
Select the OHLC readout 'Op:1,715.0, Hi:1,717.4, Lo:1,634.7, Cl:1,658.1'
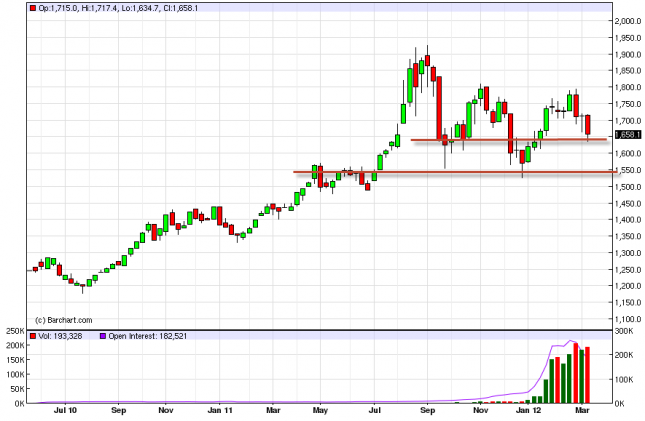(118, 8)
